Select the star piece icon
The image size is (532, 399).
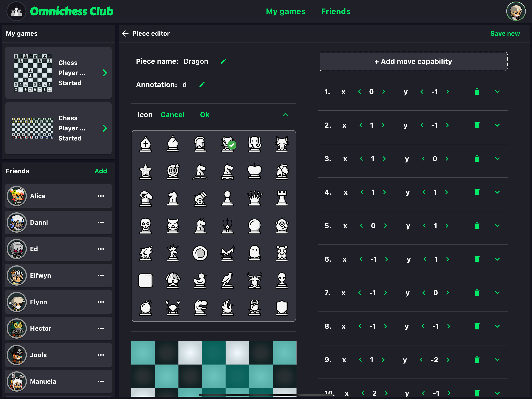[145, 171]
